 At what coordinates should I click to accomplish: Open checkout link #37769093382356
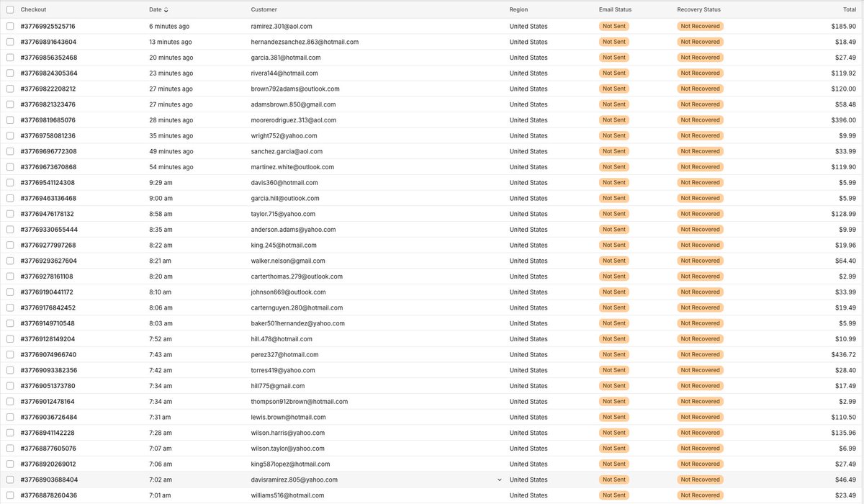(x=49, y=370)
